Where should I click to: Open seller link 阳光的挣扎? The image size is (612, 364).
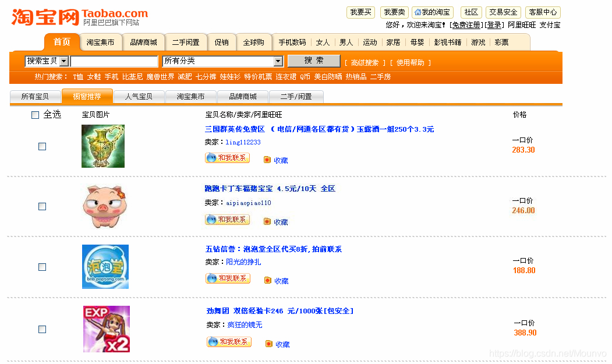coord(243,262)
